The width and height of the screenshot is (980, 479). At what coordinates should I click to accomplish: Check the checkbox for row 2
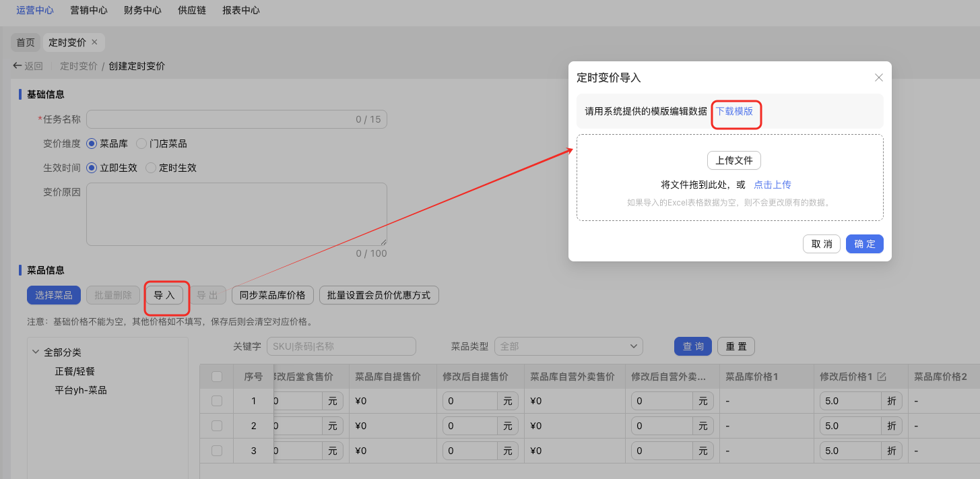click(x=217, y=426)
